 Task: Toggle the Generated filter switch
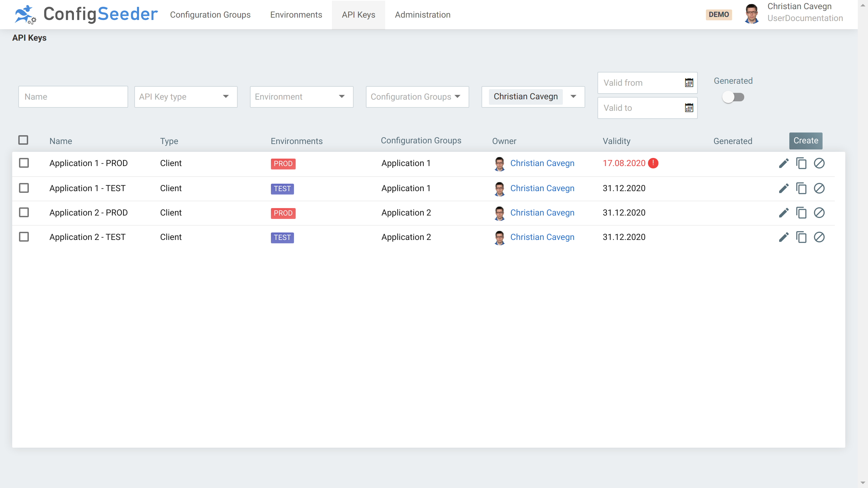point(733,97)
